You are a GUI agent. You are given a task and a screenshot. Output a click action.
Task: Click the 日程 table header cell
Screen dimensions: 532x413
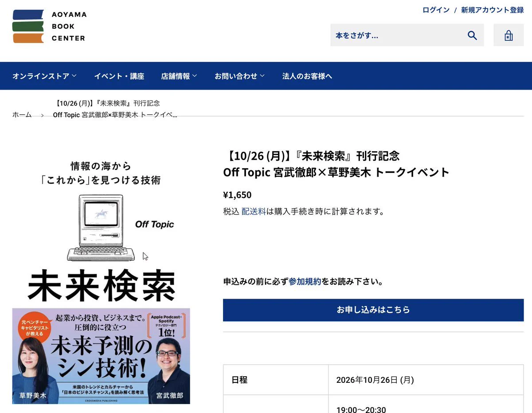click(276, 380)
